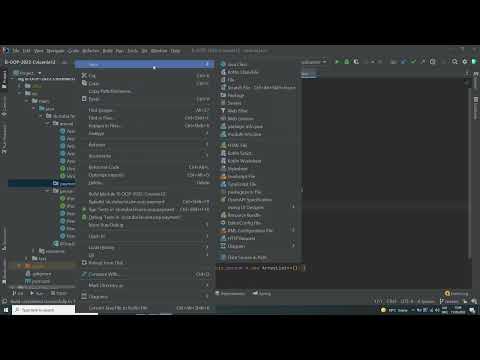Select Build Module entry in context menu
The width and height of the screenshot is (480, 360).
[x=145, y=194]
